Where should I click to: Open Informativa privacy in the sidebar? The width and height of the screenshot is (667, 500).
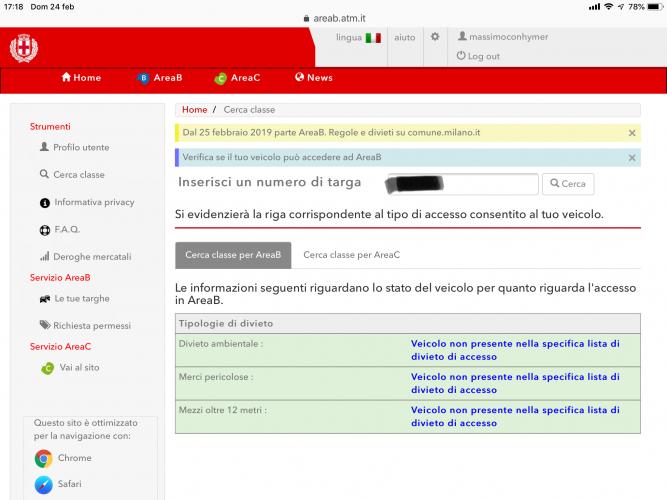[x=93, y=202]
